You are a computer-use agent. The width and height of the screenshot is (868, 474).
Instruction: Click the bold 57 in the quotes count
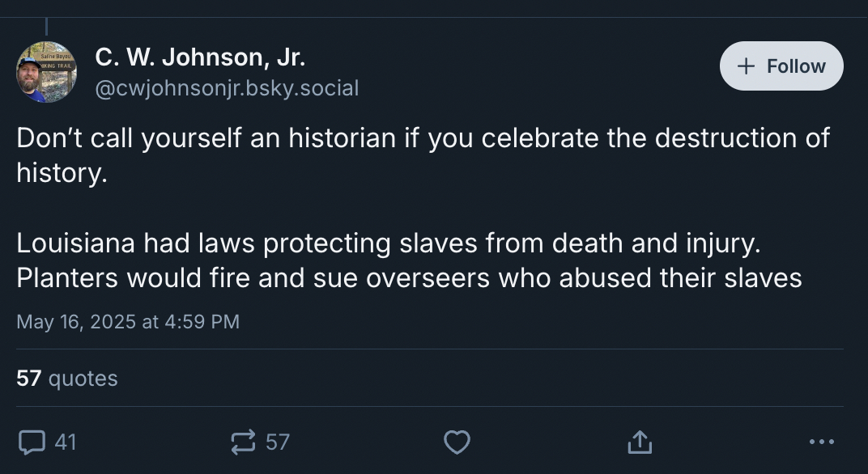tap(28, 378)
